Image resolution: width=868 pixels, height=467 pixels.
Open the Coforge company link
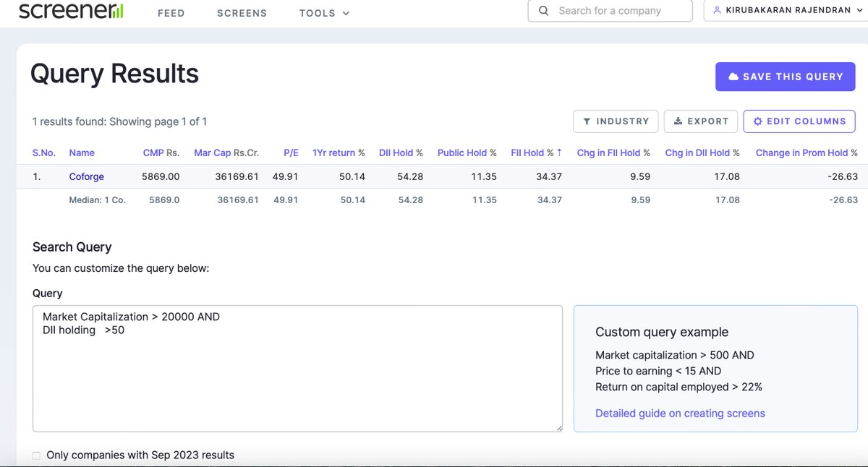pos(87,176)
